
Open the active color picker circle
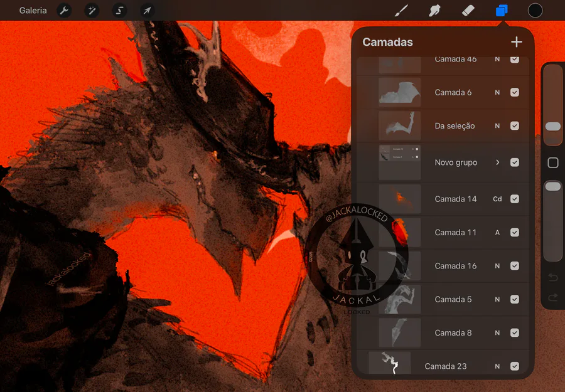click(x=535, y=11)
